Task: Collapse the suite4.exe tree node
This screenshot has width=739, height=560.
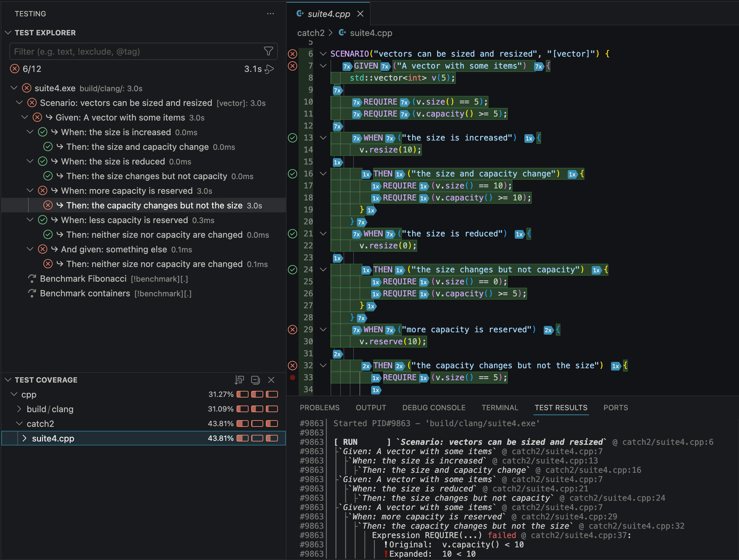Action: coord(14,88)
